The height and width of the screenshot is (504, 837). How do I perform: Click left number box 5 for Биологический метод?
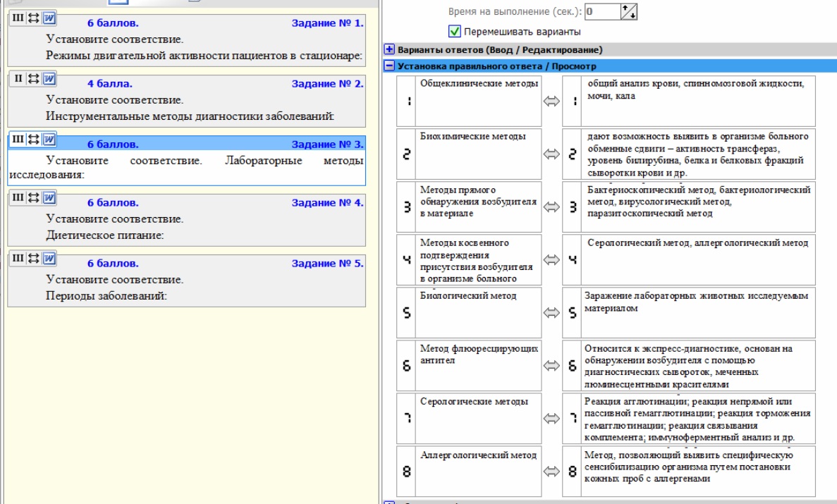click(406, 313)
